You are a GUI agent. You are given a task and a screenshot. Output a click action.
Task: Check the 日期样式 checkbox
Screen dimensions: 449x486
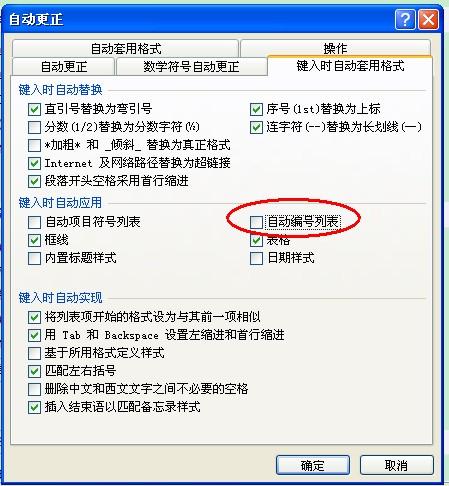256,258
